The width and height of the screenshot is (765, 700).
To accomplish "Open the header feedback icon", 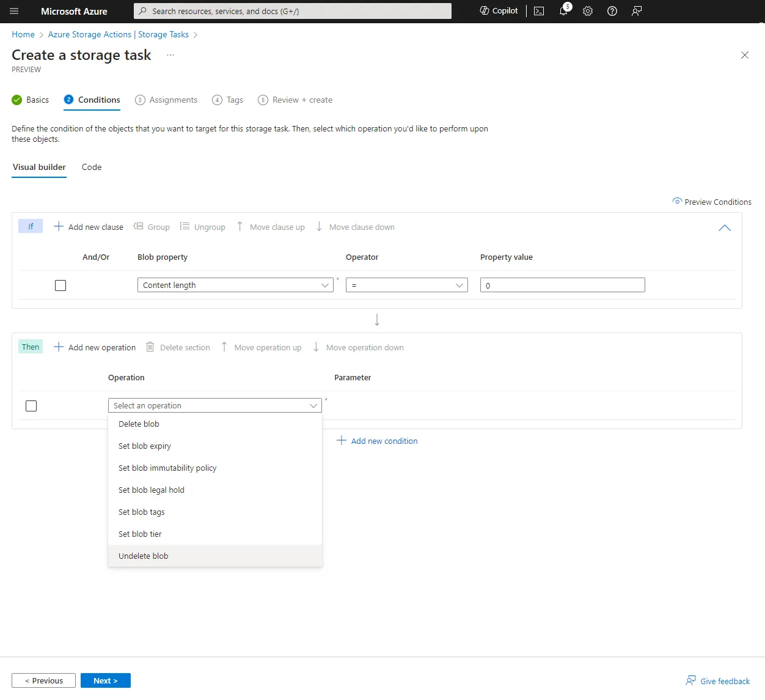I will [x=637, y=11].
